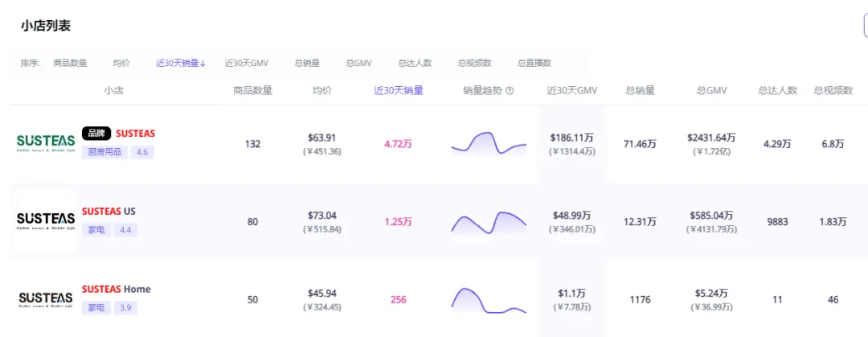Select the 4.72万 sales value
Viewport: 868px width, 337px height.
click(x=399, y=144)
